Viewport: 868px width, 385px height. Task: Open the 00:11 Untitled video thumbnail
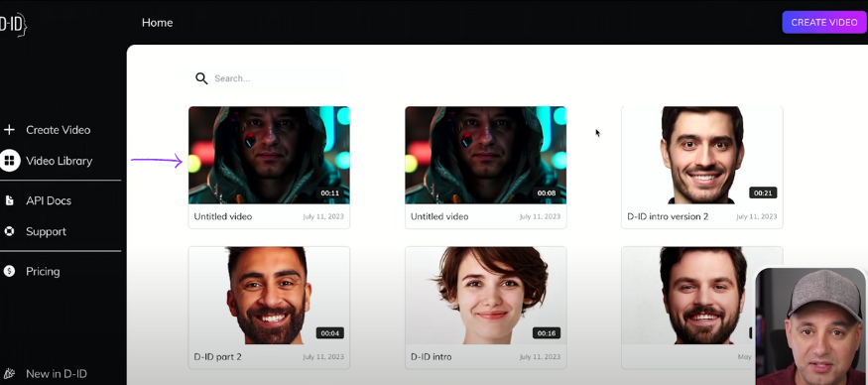(x=269, y=155)
